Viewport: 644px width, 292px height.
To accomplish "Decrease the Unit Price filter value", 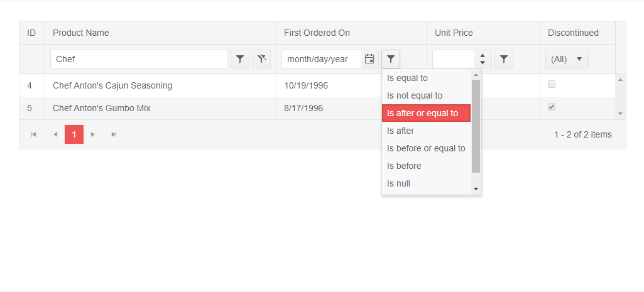I will pos(482,63).
